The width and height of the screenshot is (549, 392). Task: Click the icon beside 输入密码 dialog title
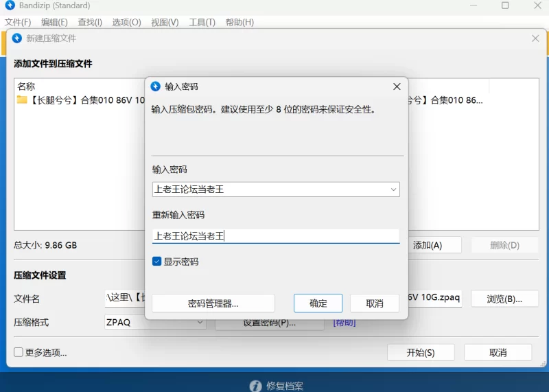(156, 87)
